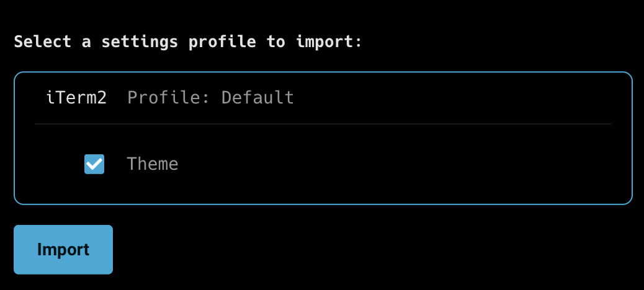Image resolution: width=644 pixels, height=290 pixels.
Task: Uncheck the Theme checkbox
Action: pos(94,164)
